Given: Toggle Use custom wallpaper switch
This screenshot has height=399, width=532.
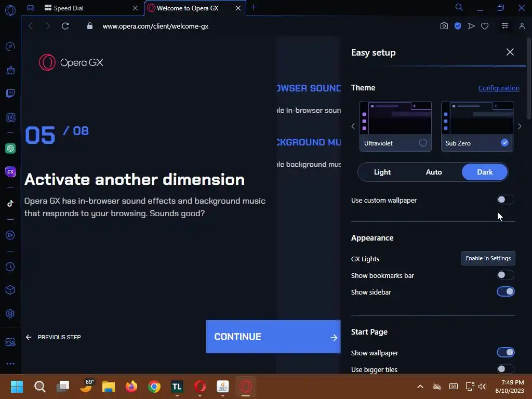Looking at the screenshot, I should click(505, 200).
